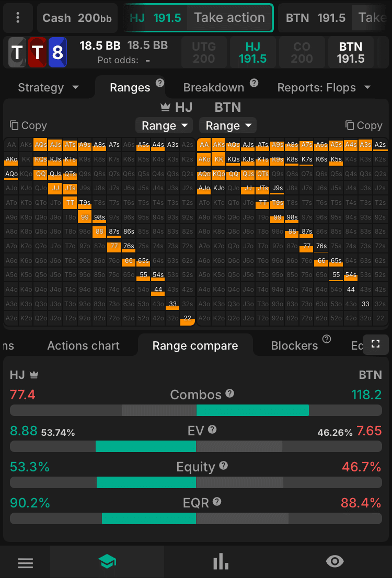The image size is (392, 578).
Task: Open the three-dot menu top left
Action: coord(17,17)
